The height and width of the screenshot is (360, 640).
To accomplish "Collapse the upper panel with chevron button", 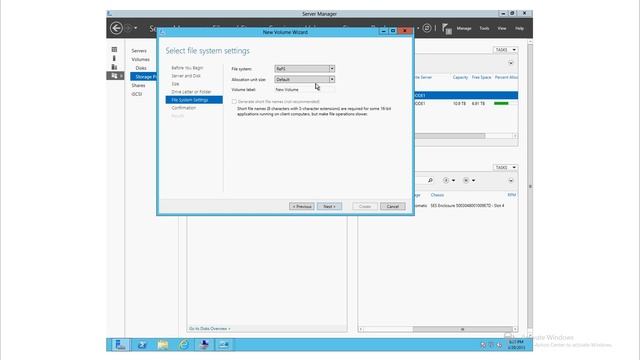I will (511, 63).
